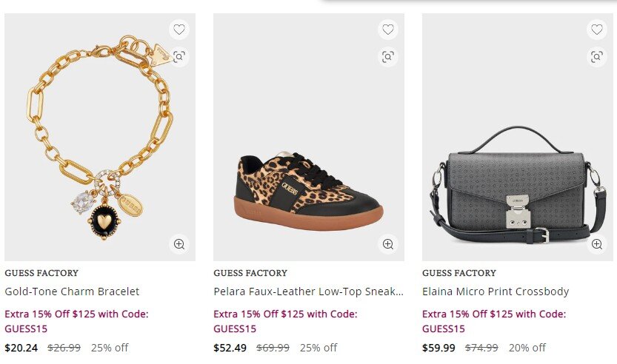
Task: View the leopard print sneaker photo
Action: (x=309, y=185)
